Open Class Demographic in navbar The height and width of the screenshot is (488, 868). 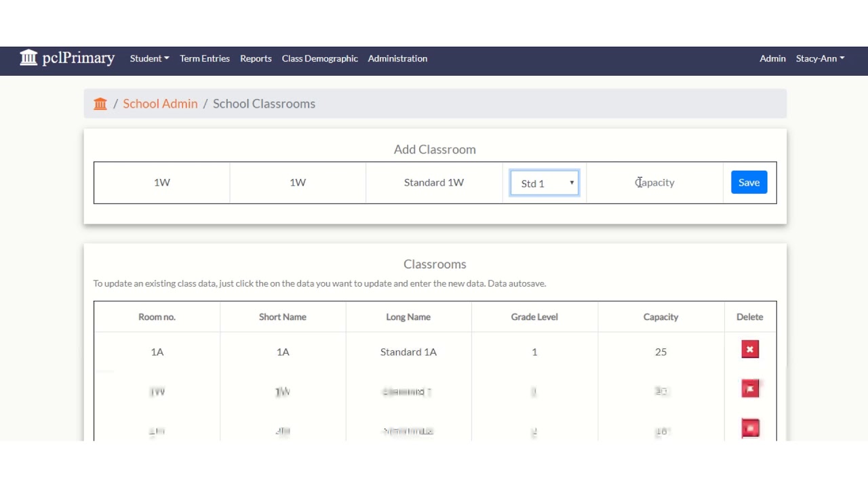tap(319, 58)
